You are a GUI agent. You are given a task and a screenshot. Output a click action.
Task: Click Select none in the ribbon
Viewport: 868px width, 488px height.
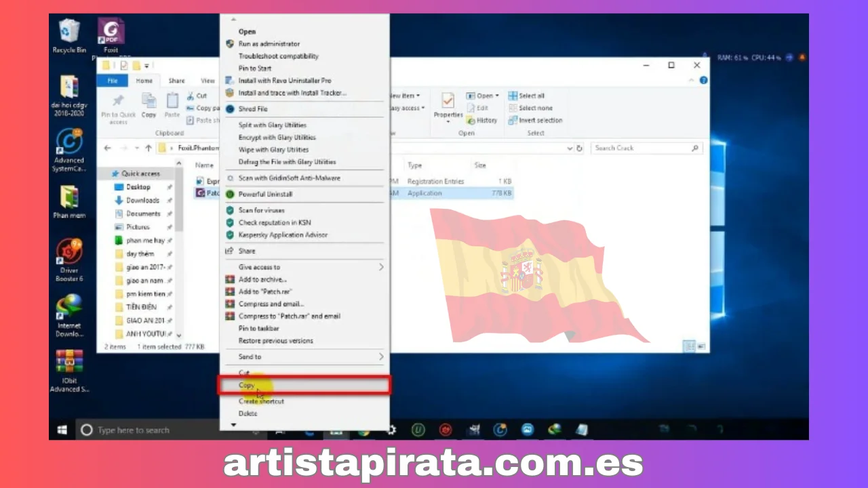coord(530,108)
